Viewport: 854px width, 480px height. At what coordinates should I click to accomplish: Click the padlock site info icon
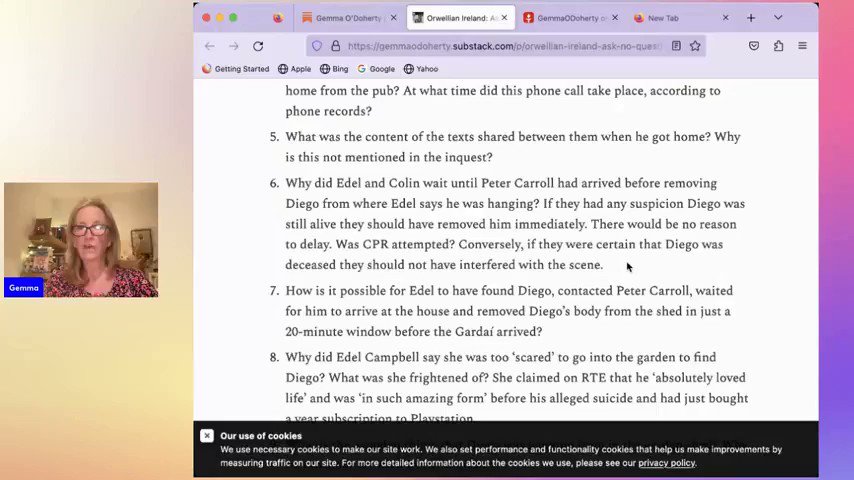point(336,46)
